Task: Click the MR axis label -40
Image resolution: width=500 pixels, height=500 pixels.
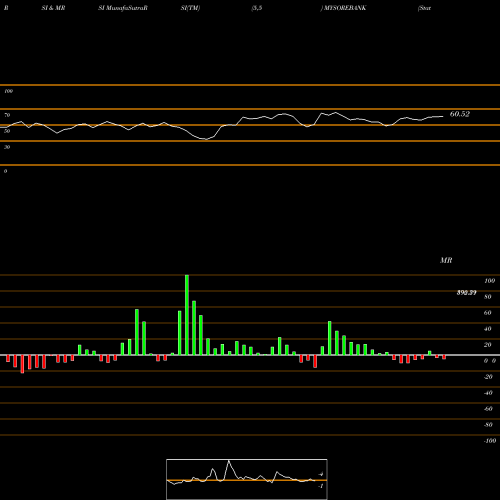Action: (x=488, y=393)
